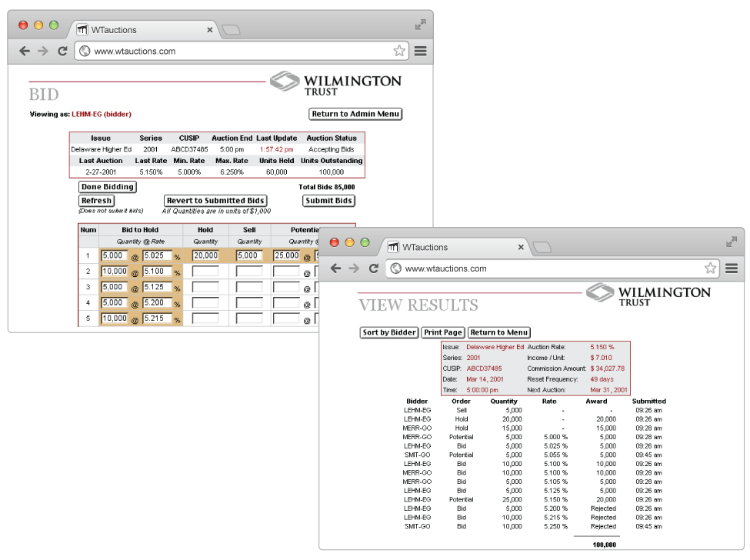Click Income / Unit value $ 7.010
Screen dimensions: 750x560
pyautogui.click(x=601, y=358)
